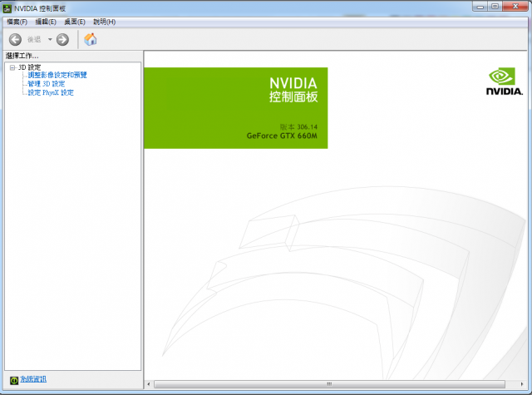Open the 編輯(E) menu
The width and height of the screenshot is (532, 395).
pyautogui.click(x=46, y=22)
